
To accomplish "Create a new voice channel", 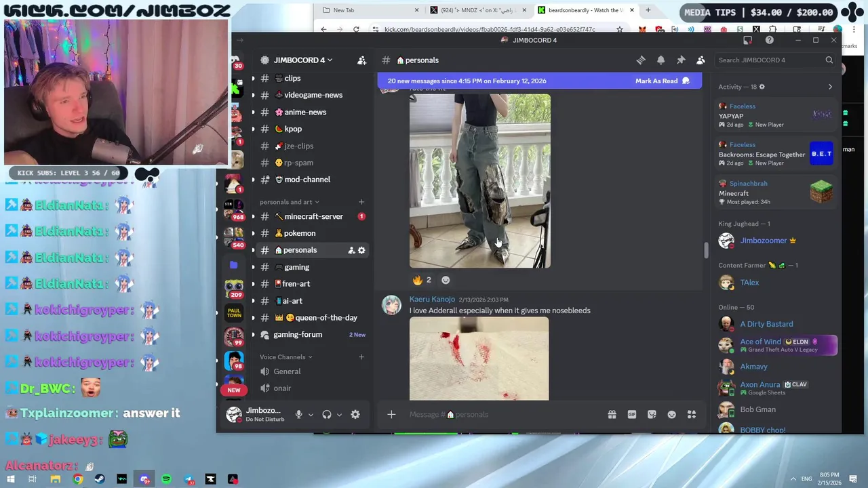I will pyautogui.click(x=361, y=357).
